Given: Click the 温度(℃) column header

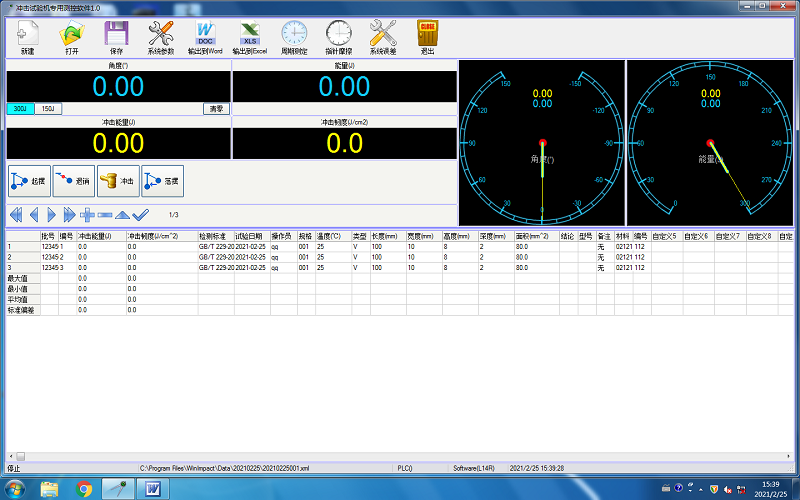Looking at the screenshot, I should 334,236.
